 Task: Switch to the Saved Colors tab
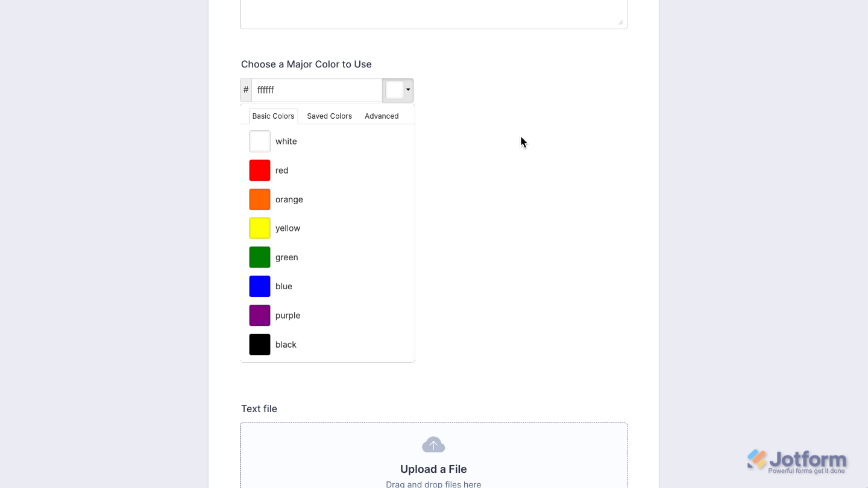click(x=329, y=116)
